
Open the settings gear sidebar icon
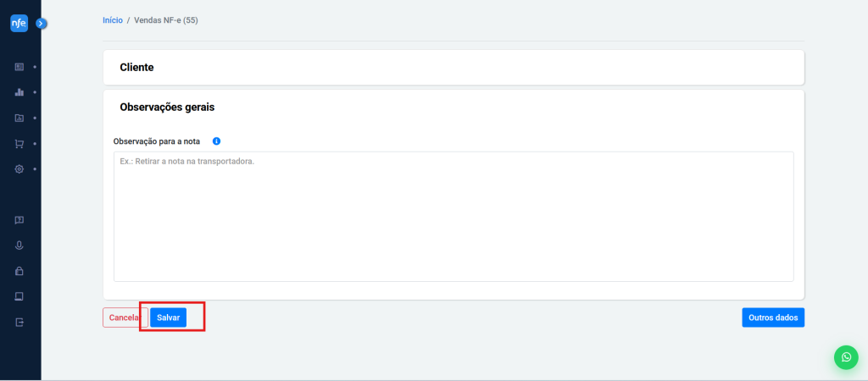(x=19, y=169)
